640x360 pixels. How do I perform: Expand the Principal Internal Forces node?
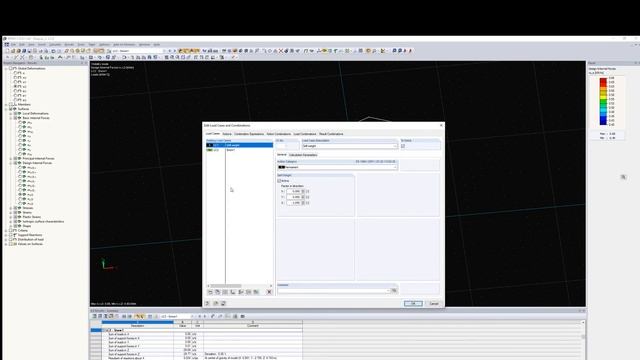[11, 158]
